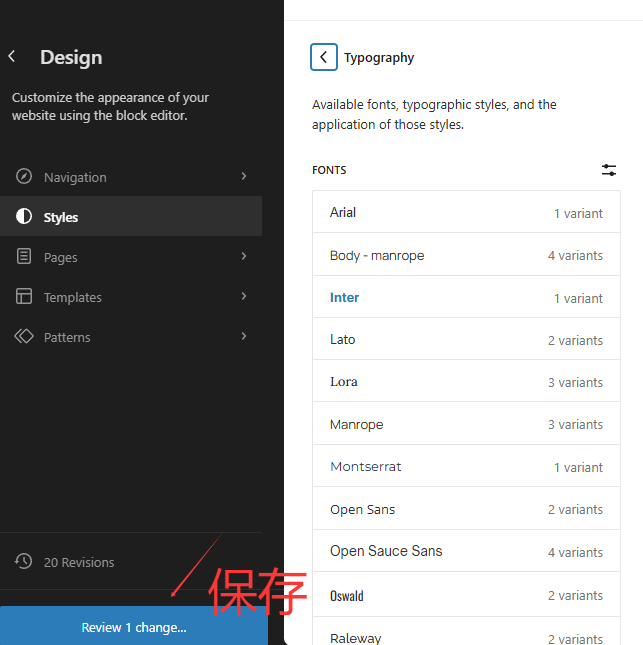This screenshot has height=645, width=643.
Task: Click the Revisions clock icon
Action: tap(24, 562)
